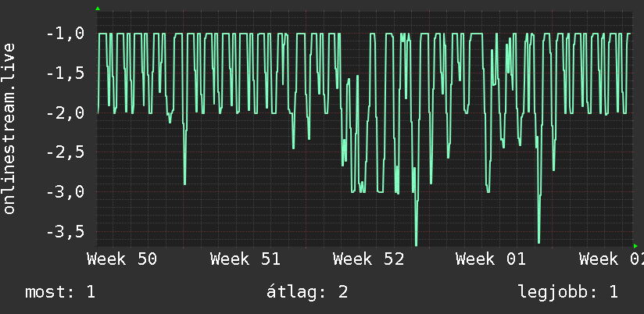Click the Week 50 axis label
Viewport: 644px width, 314px height.
pos(122,259)
